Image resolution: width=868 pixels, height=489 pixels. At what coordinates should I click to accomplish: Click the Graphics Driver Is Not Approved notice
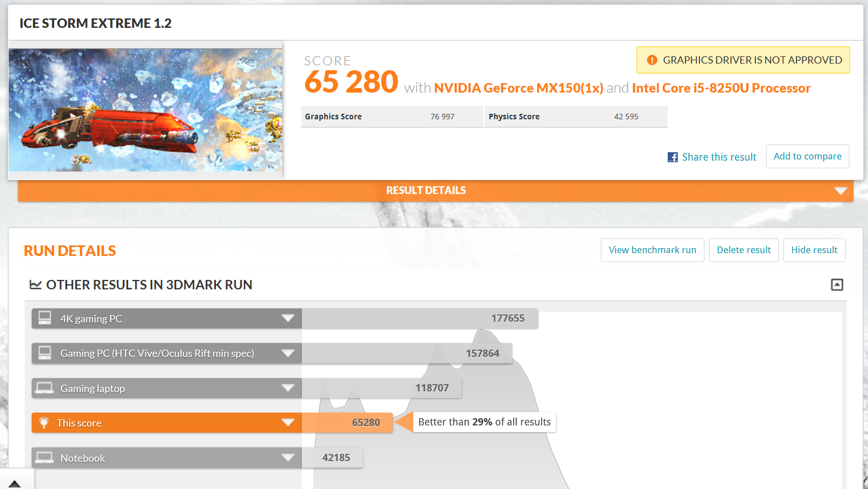tap(743, 60)
